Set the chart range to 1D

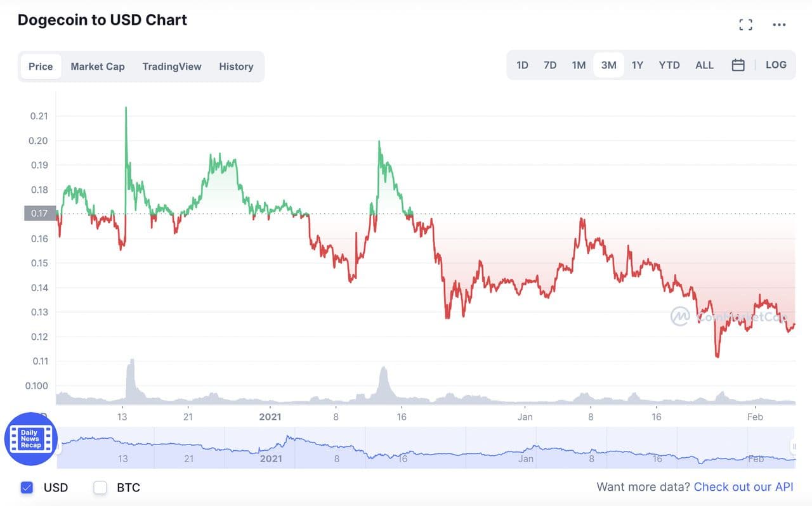(522, 65)
